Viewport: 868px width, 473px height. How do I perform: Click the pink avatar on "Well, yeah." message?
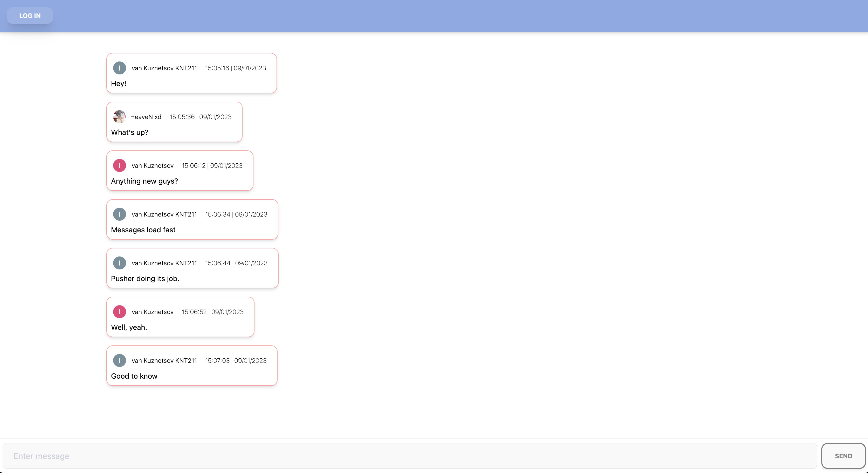(119, 312)
